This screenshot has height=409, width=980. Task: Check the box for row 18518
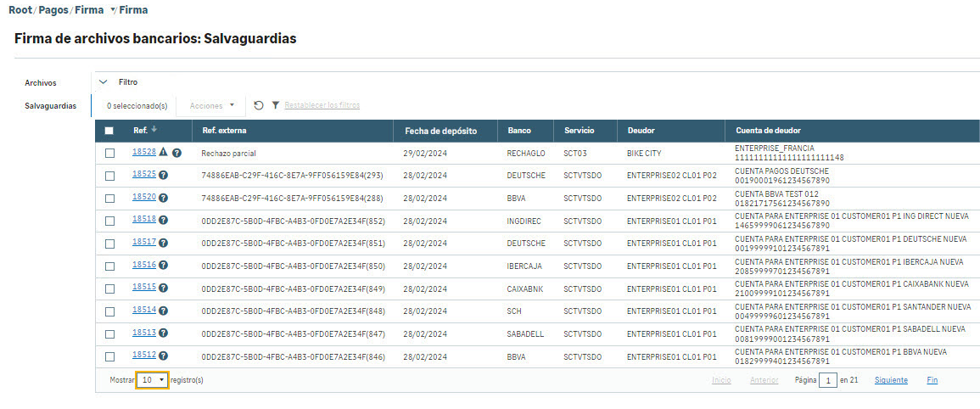pyautogui.click(x=109, y=221)
